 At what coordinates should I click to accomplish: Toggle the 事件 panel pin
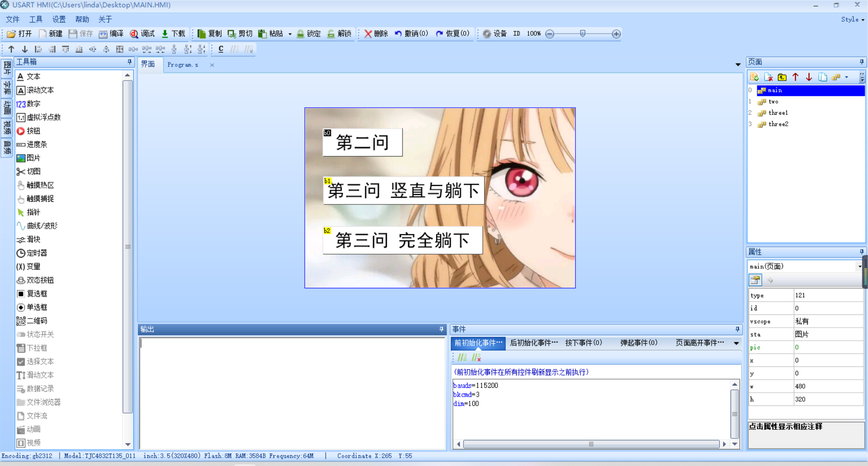pyautogui.click(x=737, y=329)
